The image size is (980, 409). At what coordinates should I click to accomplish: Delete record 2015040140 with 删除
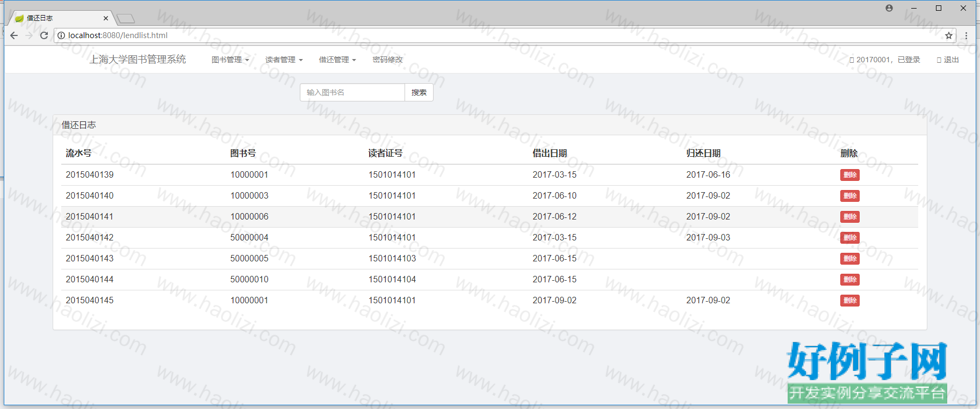click(849, 196)
